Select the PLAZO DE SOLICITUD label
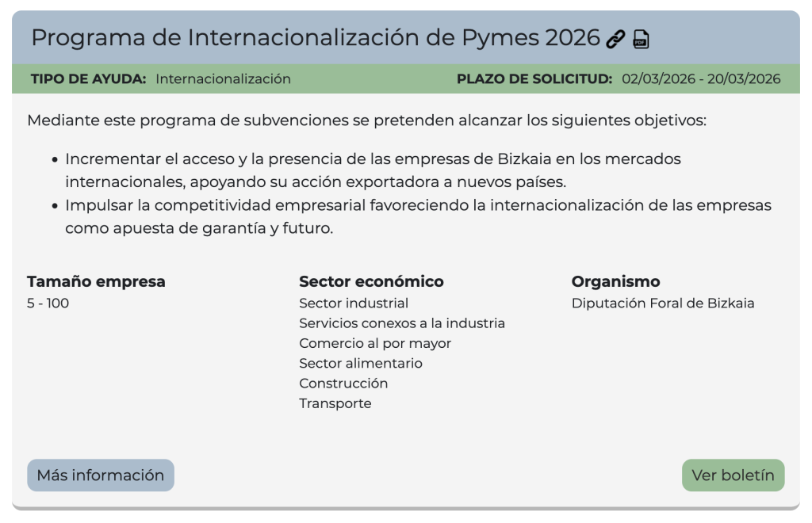Image resolution: width=812 pixels, height=523 pixels. pos(534,78)
